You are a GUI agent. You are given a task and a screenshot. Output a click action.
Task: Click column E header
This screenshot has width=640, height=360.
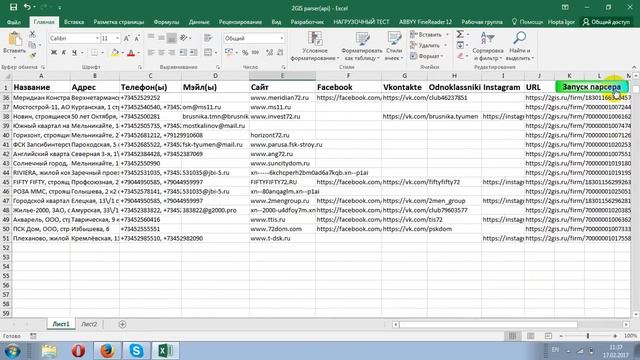click(282, 76)
